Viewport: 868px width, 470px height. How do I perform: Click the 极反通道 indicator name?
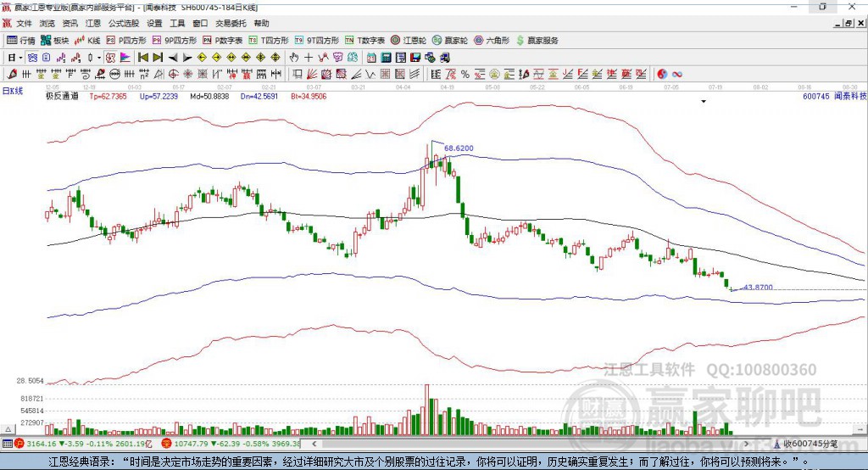click(62, 97)
